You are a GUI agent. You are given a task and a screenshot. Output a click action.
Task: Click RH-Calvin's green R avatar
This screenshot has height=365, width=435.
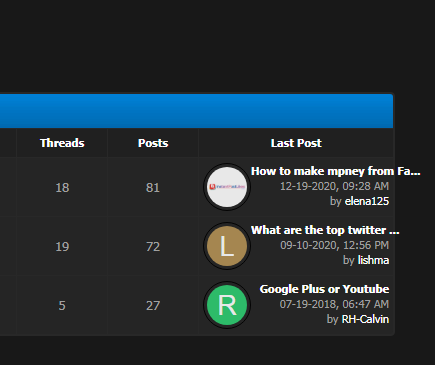tap(227, 305)
